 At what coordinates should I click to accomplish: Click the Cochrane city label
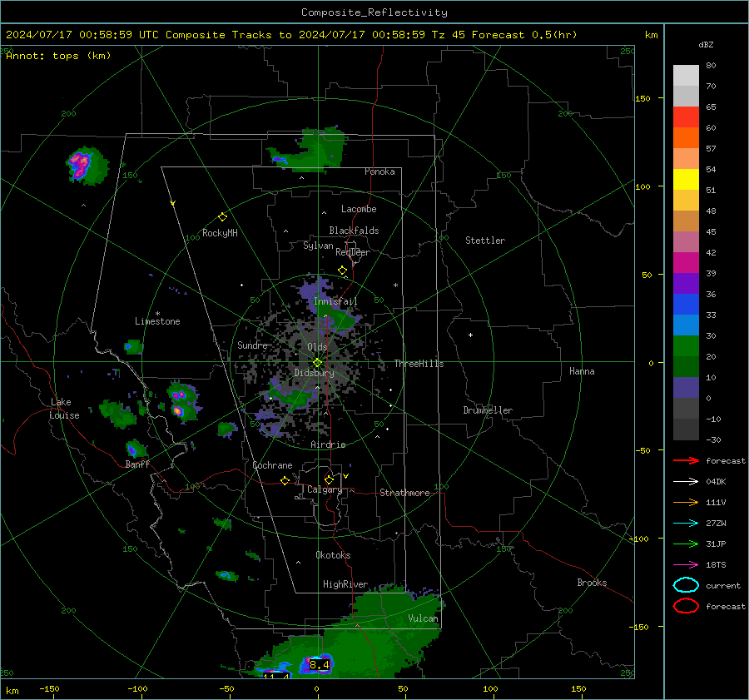(x=272, y=465)
